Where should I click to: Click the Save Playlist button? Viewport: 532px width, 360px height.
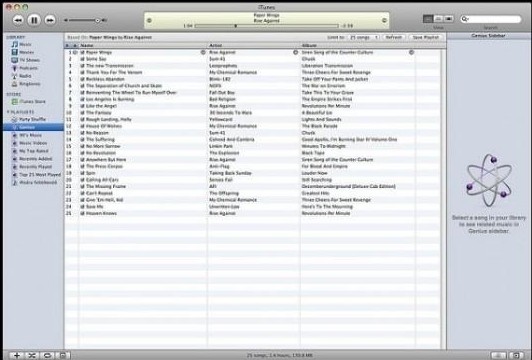[425, 37]
